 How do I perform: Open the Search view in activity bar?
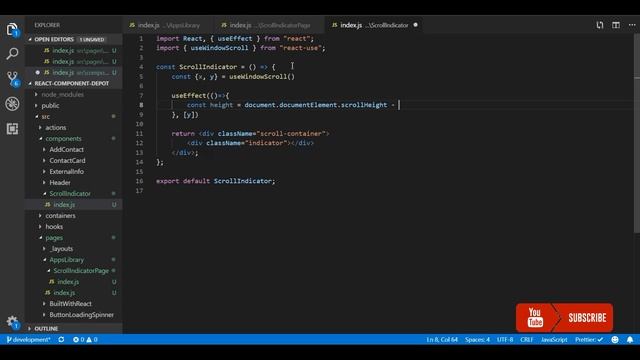tap(12, 53)
